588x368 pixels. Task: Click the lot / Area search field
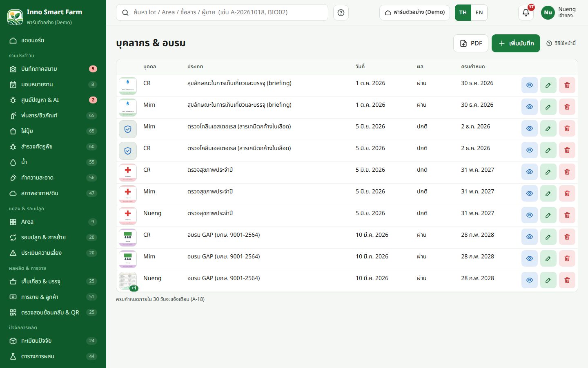pos(222,13)
